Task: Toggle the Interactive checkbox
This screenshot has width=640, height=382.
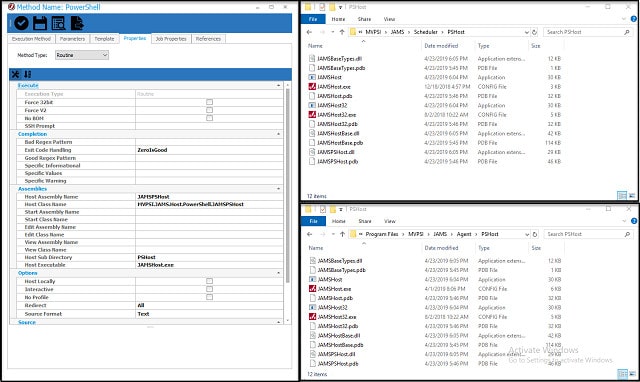Action: pyautogui.click(x=209, y=289)
